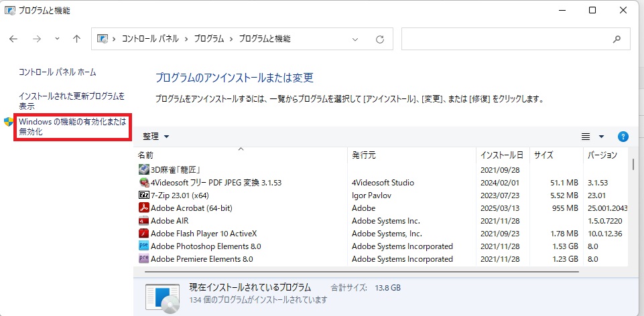644x316 pixels.
Task: Select the 3D麻雀「龍匠」 entry
Action: (176, 169)
